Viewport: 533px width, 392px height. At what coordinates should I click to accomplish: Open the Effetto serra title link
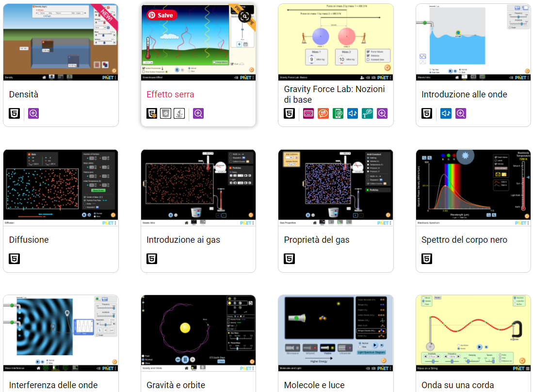170,94
